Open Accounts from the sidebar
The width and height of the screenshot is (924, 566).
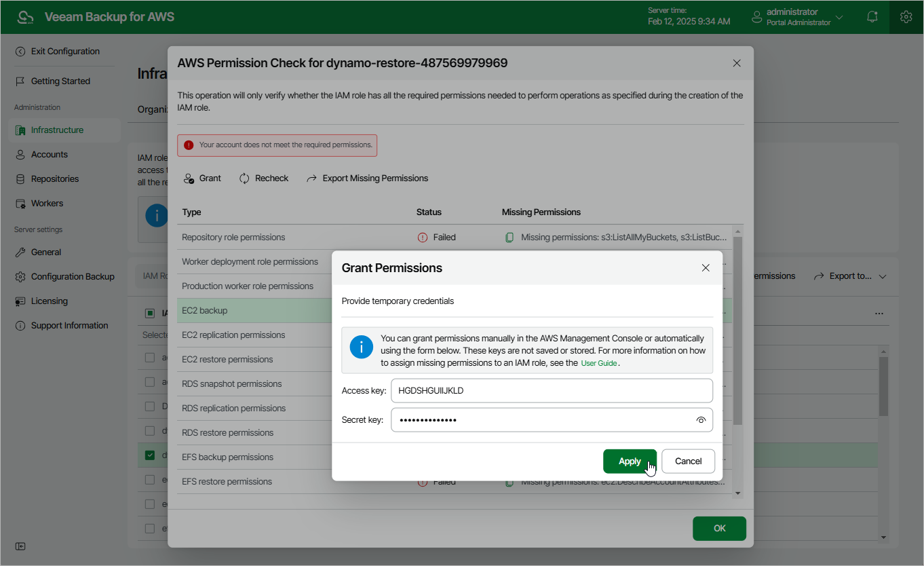pos(49,155)
